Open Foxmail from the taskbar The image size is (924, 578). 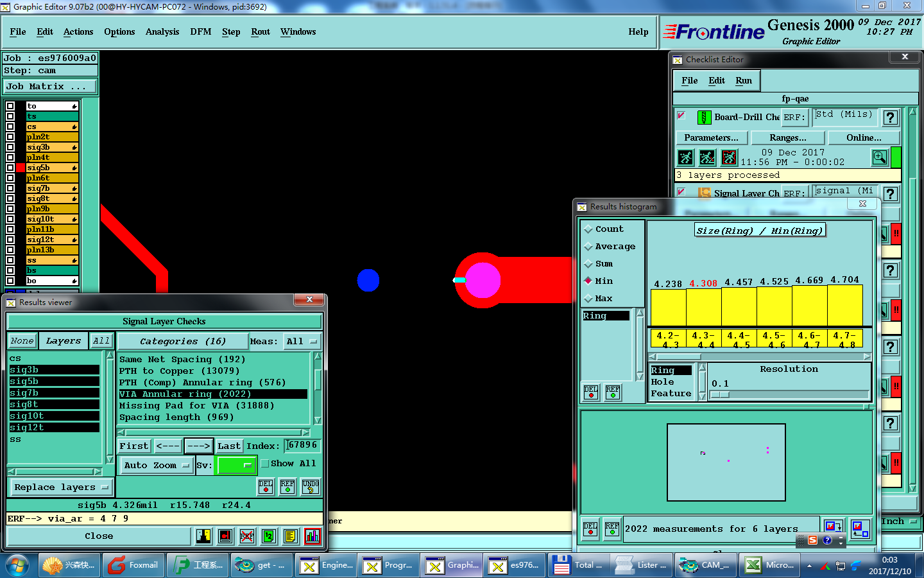point(133,565)
